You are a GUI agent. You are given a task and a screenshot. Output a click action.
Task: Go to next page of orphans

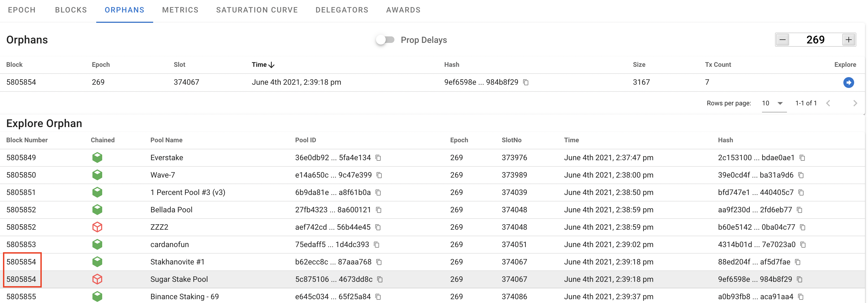tap(855, 103)
